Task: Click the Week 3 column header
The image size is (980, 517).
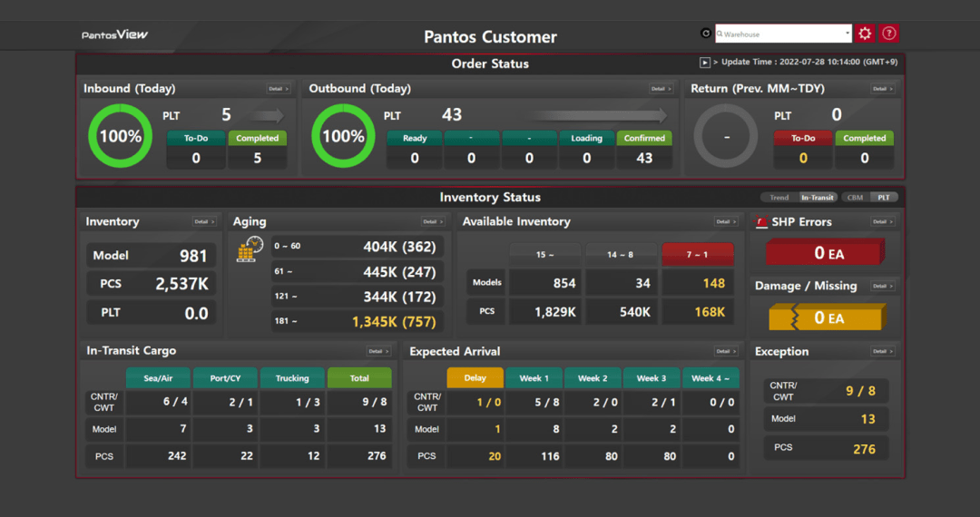Action: (x=652, y=377)
